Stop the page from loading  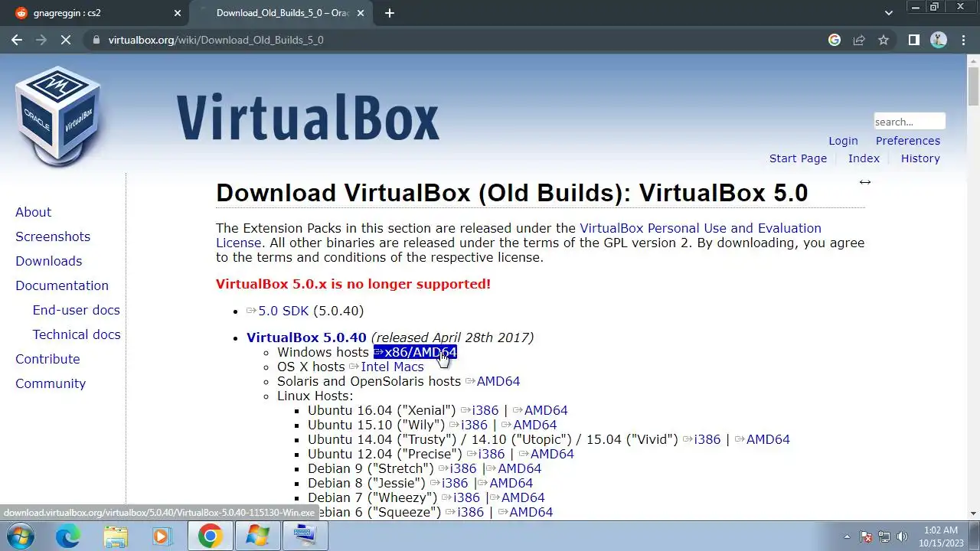click(x=66, y=40)
